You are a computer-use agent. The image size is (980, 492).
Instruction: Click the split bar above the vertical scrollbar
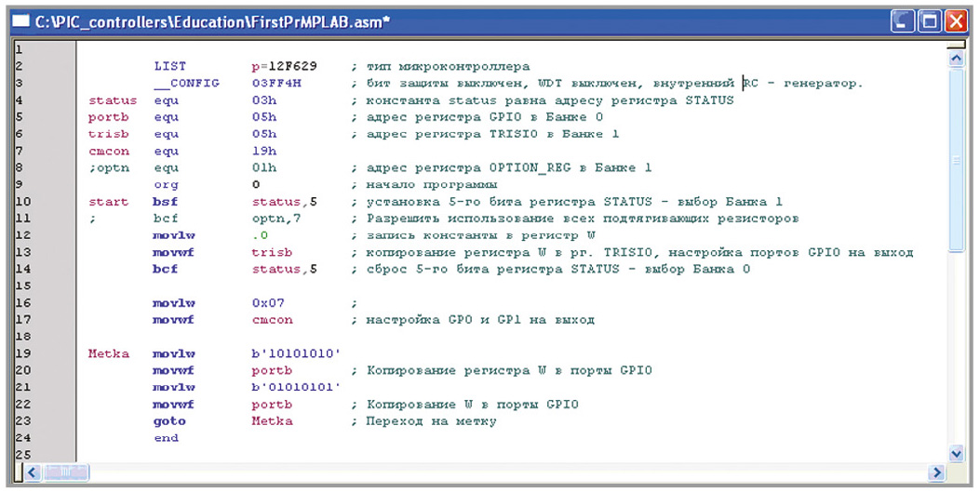tap(955, 44)
